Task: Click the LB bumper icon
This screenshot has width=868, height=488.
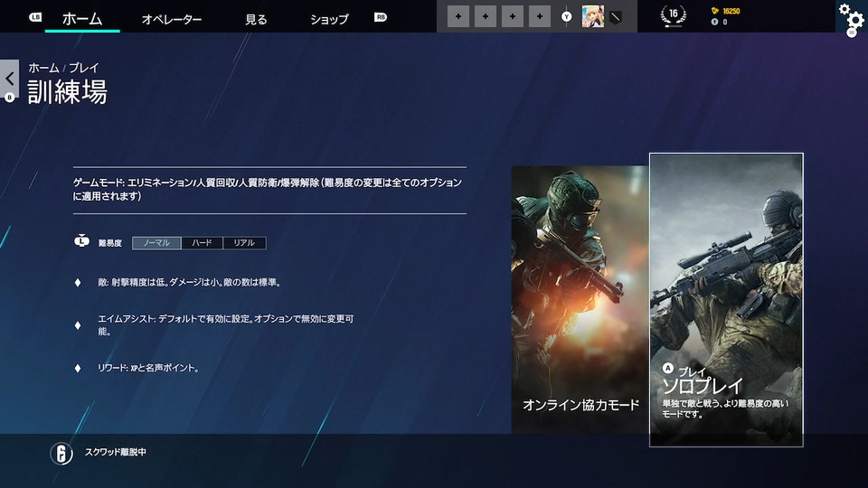Action: (x=35, y=17)
